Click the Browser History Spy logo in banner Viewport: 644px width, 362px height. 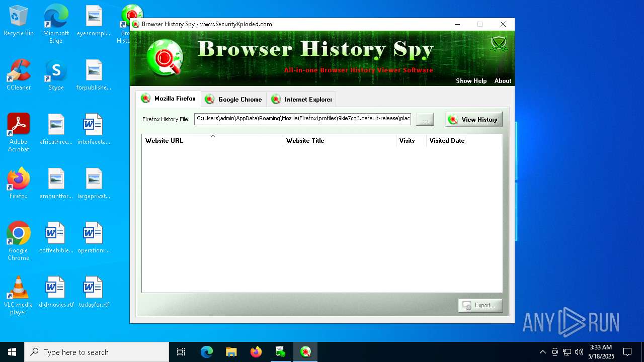(x=165, y=57)
